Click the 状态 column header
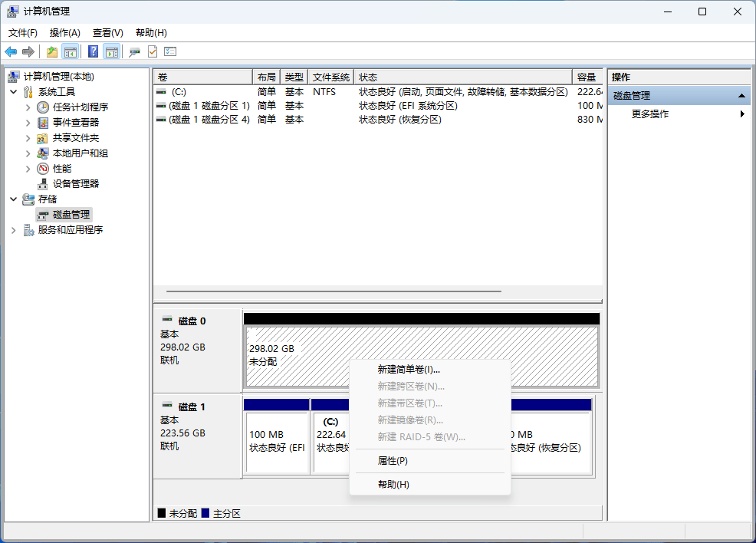The height and width of the screenshot is (543, 756). pyautogui.click(x=463, y=77)
